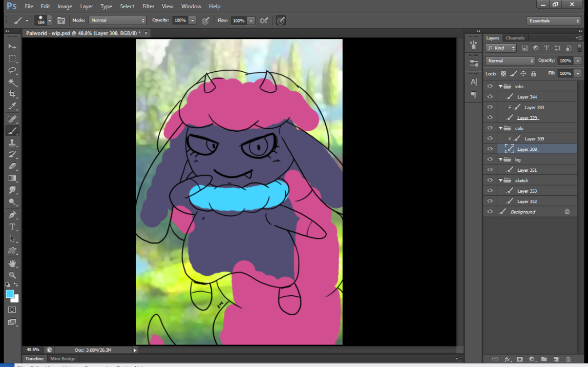Switch to the Channels tab
This screenshot has height=367, width=588.
coord(515,38)
